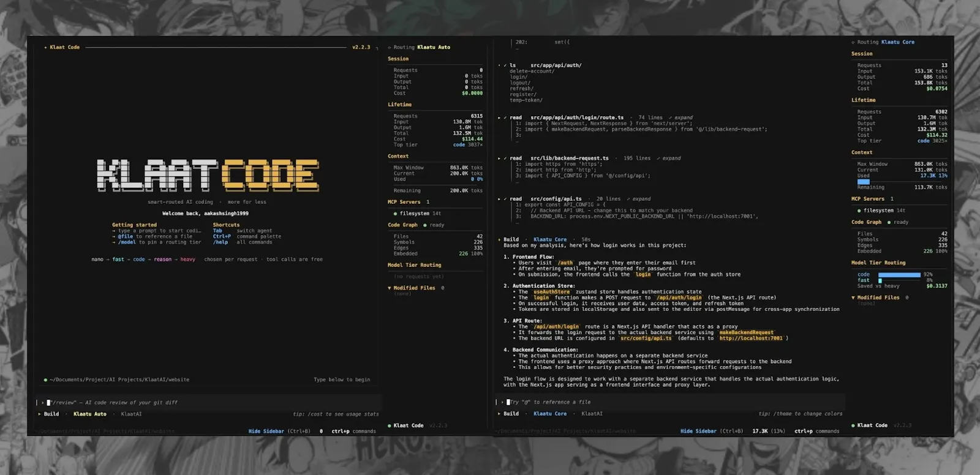
Task: Click checkmark on read src/config/api.ts entry
Action: click(505, 199)
